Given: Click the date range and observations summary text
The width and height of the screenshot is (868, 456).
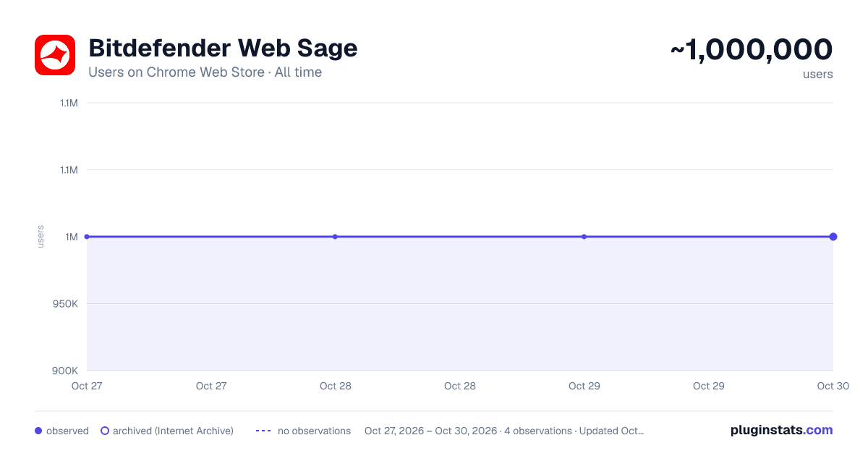Looking at the screenshot, I should [504, 431].
